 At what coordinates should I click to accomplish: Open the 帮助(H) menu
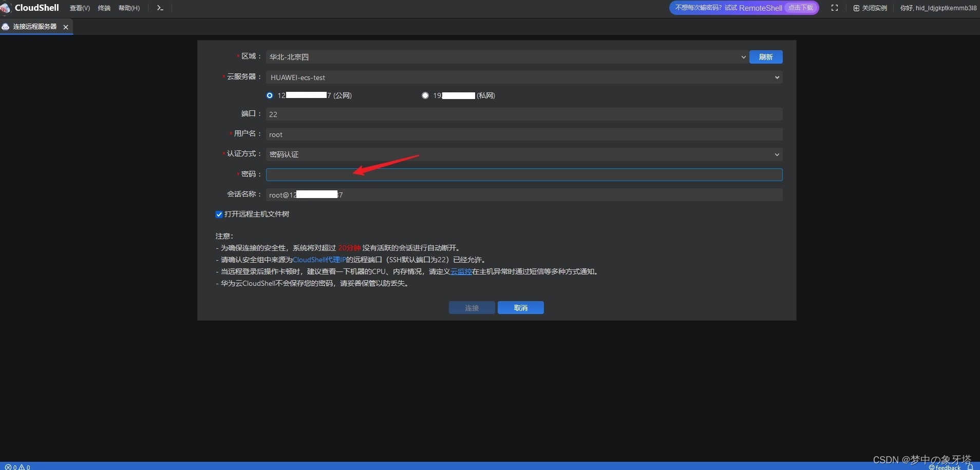pos(129,8)
